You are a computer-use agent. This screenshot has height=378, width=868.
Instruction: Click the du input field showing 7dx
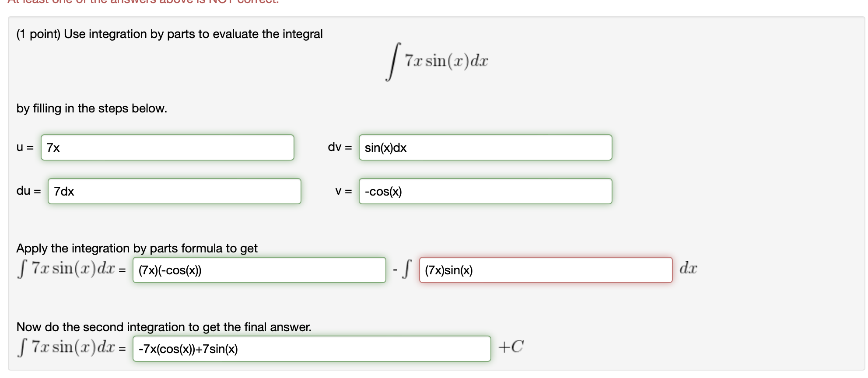pyautogui.click(x=174, y=191)
